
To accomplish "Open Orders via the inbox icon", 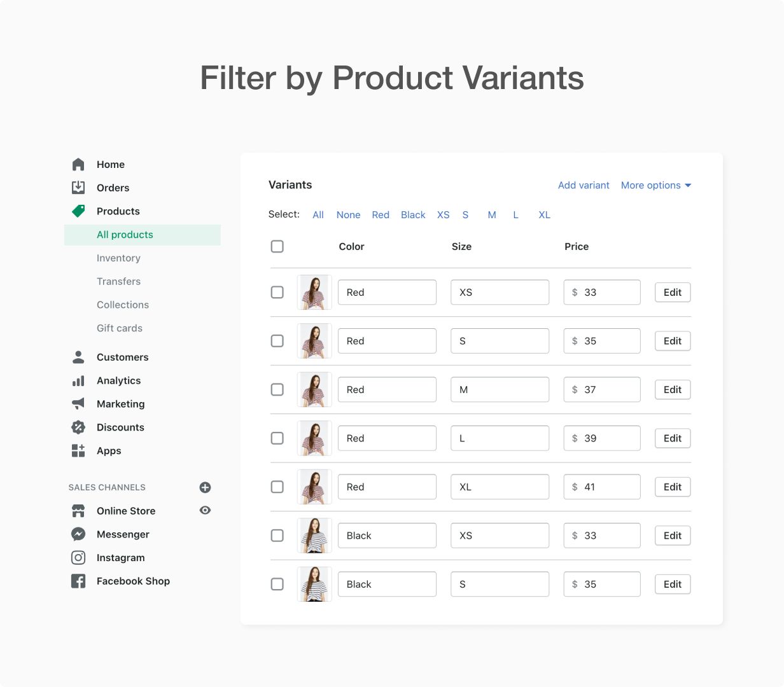I will coord(78,188).
